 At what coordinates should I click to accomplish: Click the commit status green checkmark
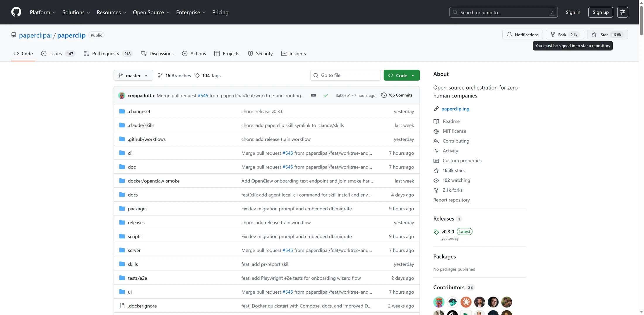click(x=326, y=95)
